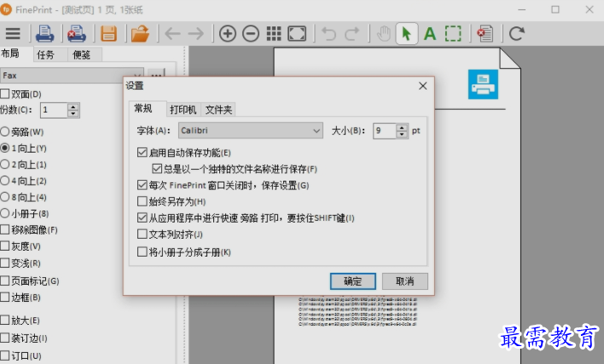604x364 pixels.
Task: Open the 便笺 panel tab
Action: pyautogui.click(x=81, y=55)
